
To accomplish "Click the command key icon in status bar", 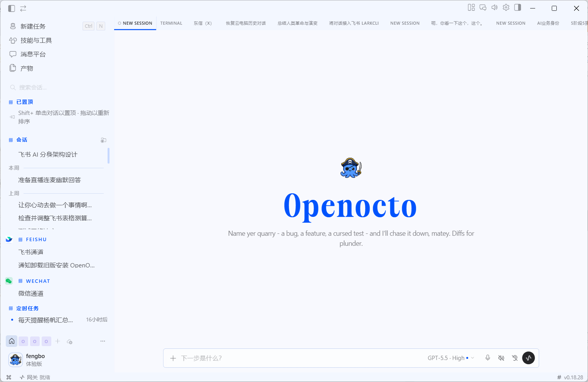I will click(9, 377).
